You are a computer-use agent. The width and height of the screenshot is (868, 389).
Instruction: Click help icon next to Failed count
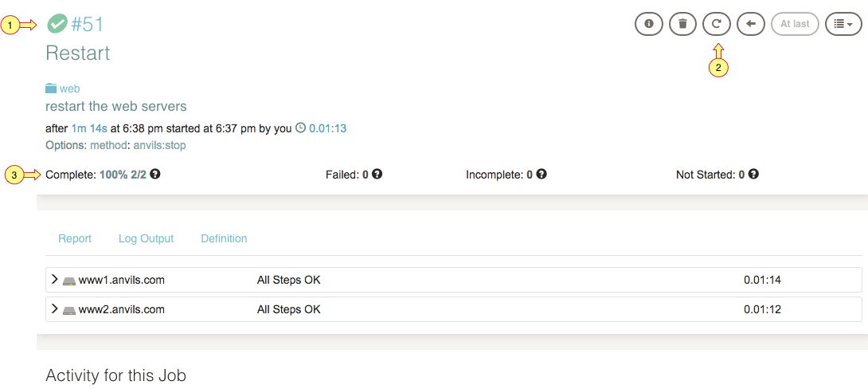click(x=377, y=174)
